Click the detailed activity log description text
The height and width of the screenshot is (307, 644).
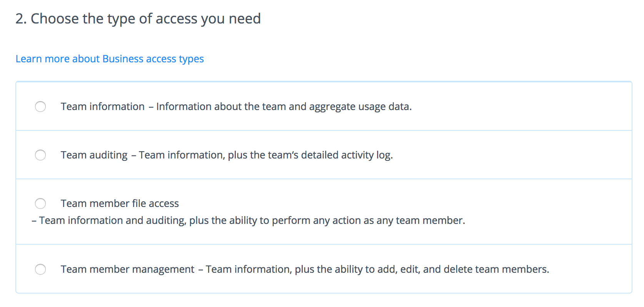(x=266, y=155)
